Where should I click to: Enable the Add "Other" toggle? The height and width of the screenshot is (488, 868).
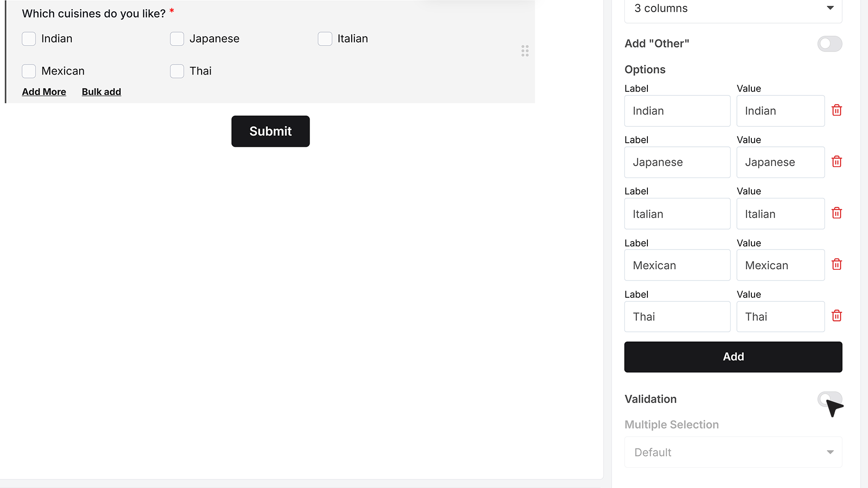coord(830,44)
